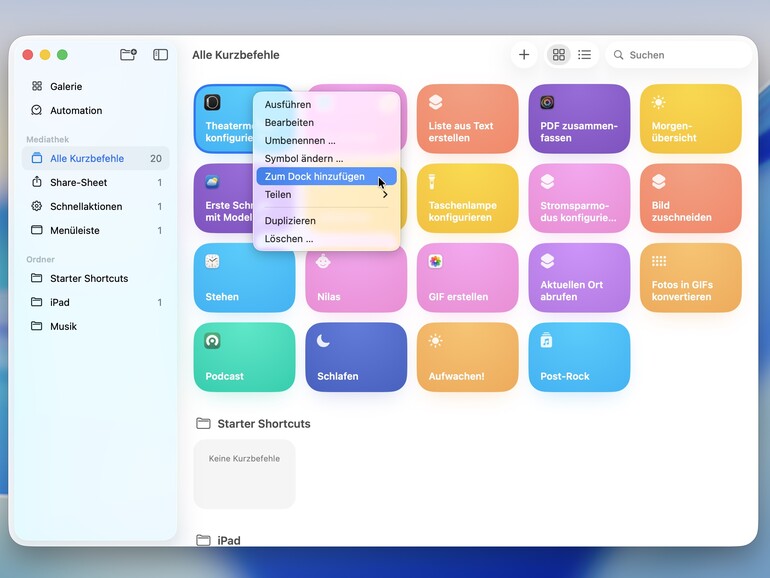Viewport: 770px width, 578px height.
Task: Open the PDF zusammenfassen shortcut
Action: pos(579,119)
